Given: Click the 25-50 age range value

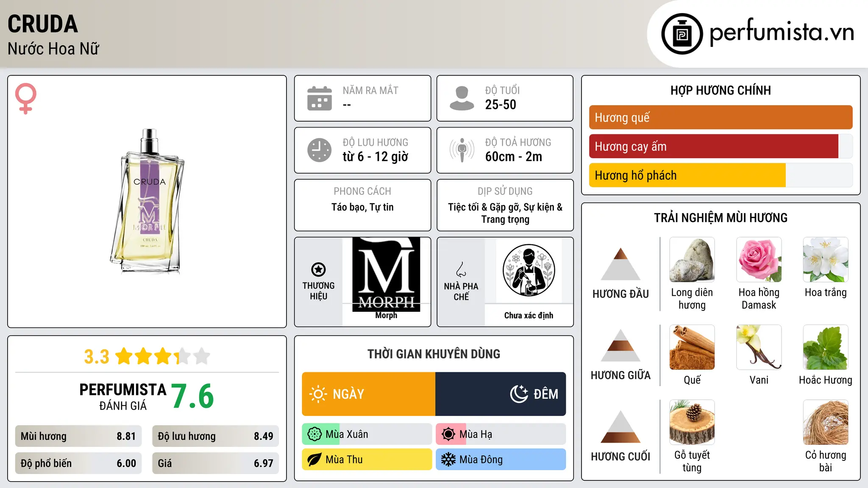Looking at the screenshot, I should pos(501,105).
